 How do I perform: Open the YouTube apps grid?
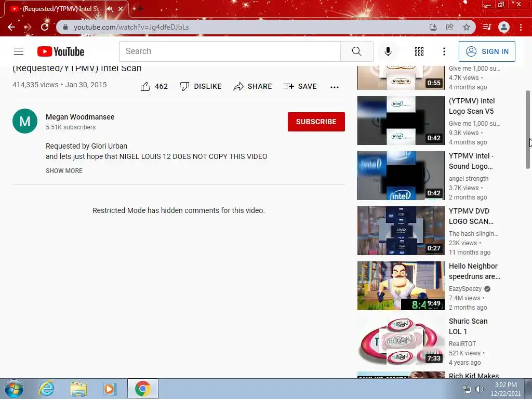[419, 51]
